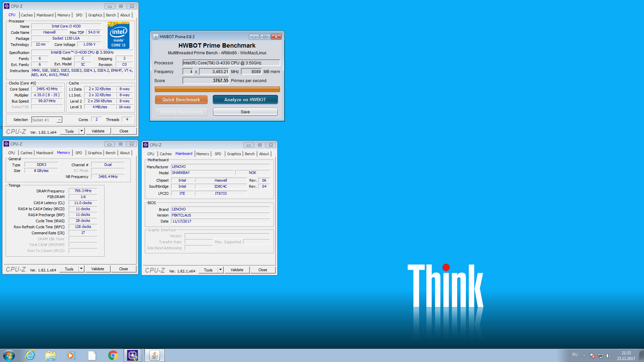This screenshot has width=644, height=362.
Task: Open the Tools dropdown arrow in the Mainboard window
Action: 220,270
